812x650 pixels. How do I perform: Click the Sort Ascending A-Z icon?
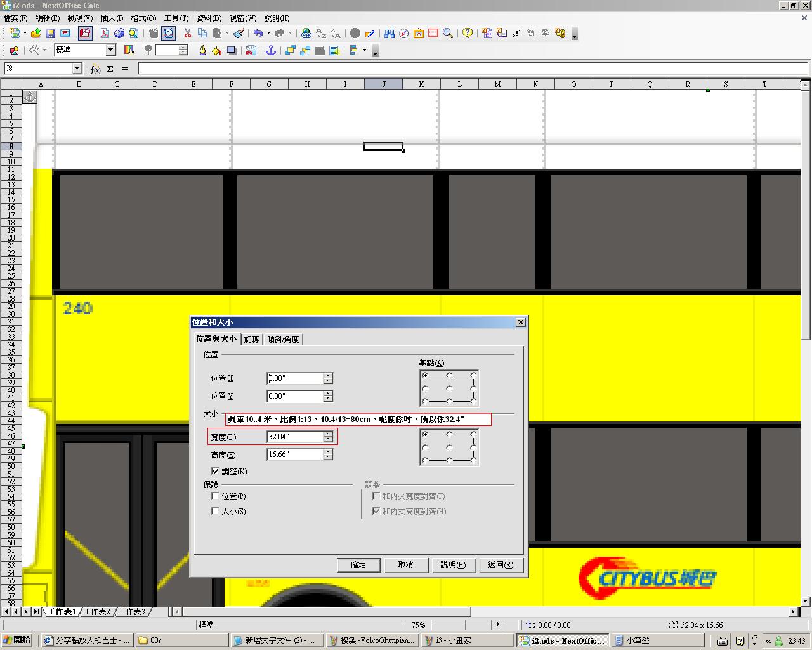pos(321,33)
